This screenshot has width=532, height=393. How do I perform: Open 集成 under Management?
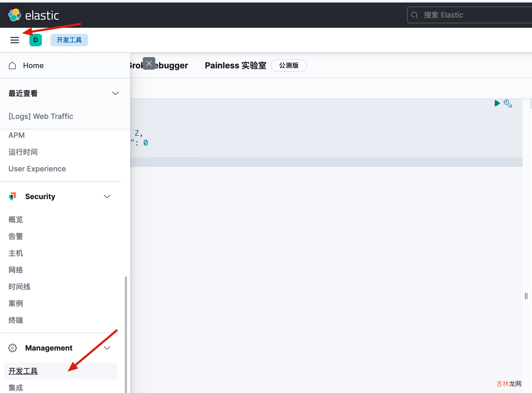pos(16,388)
